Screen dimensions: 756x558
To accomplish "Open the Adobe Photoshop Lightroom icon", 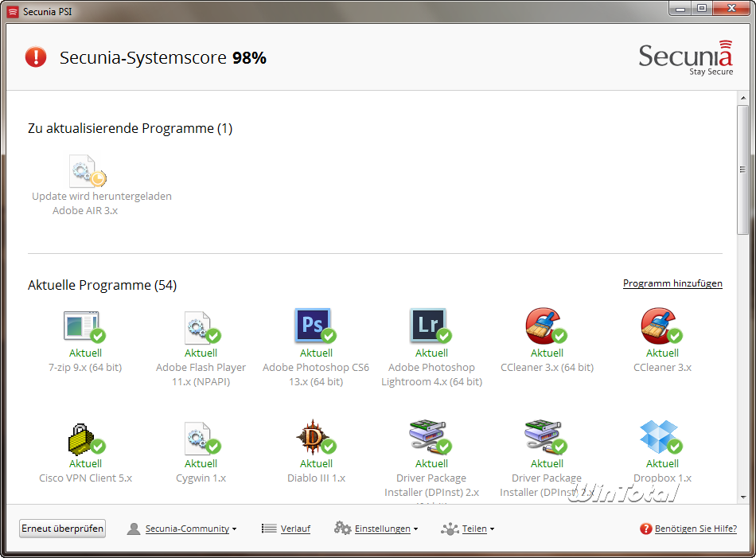I will click(x=431, y=325).
